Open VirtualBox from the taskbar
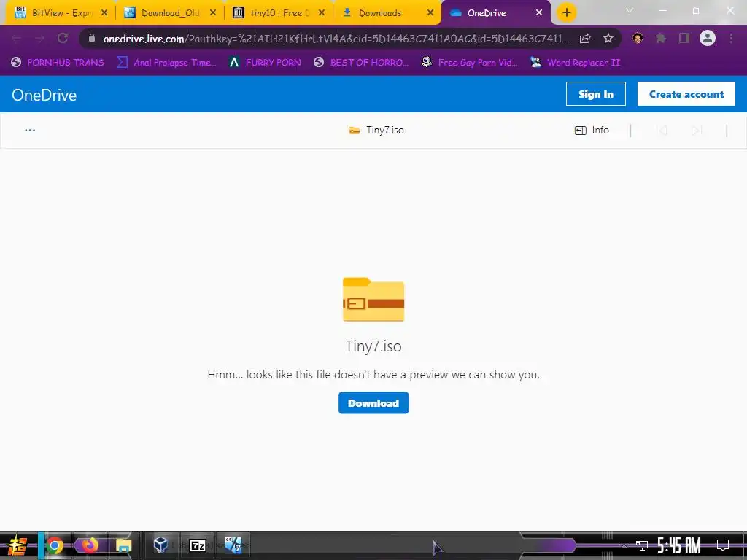The width and height of the screenshot is (747, 560). click(x=161, y=545)
